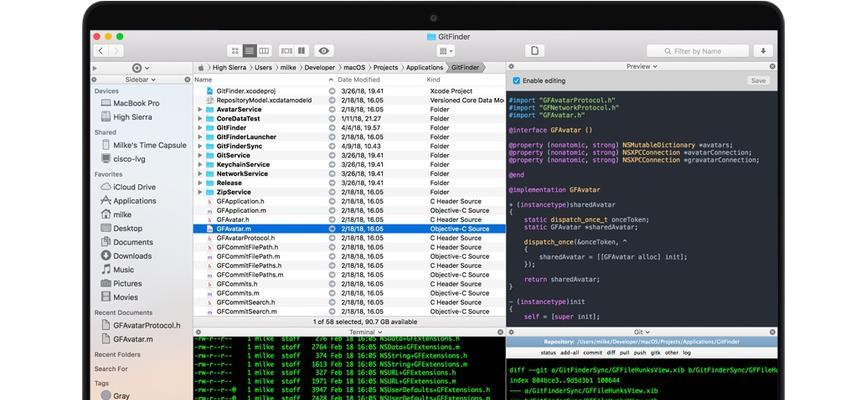Open the Sidebar panel chooser dropdown
Image resolution: width=866 pixels, height=400 pixels.
tap(140, 80)
